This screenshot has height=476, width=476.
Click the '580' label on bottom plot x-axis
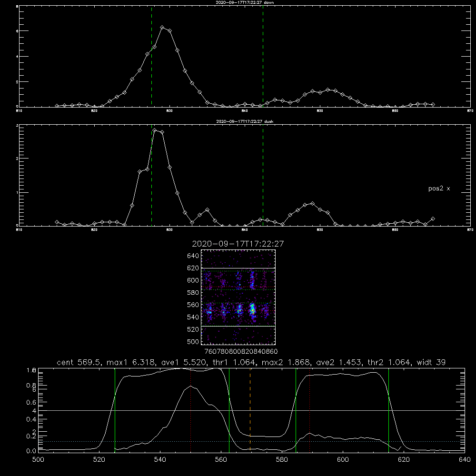point(282,460)
